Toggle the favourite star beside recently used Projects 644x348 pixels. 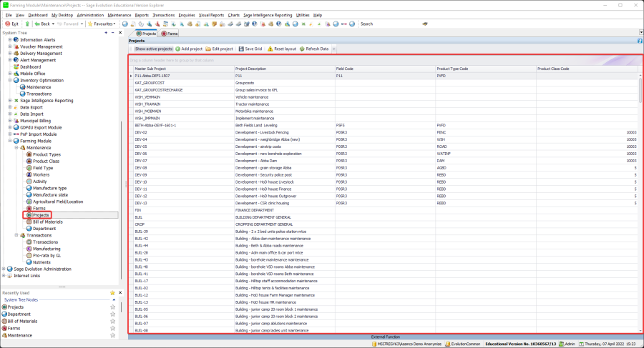pyautogui.click(x=112, y=307)
